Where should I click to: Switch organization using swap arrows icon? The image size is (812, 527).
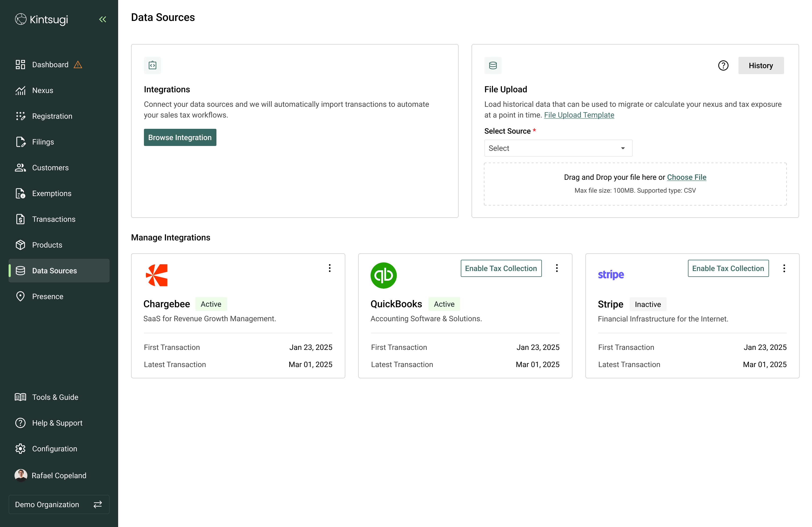coord(97,504)
